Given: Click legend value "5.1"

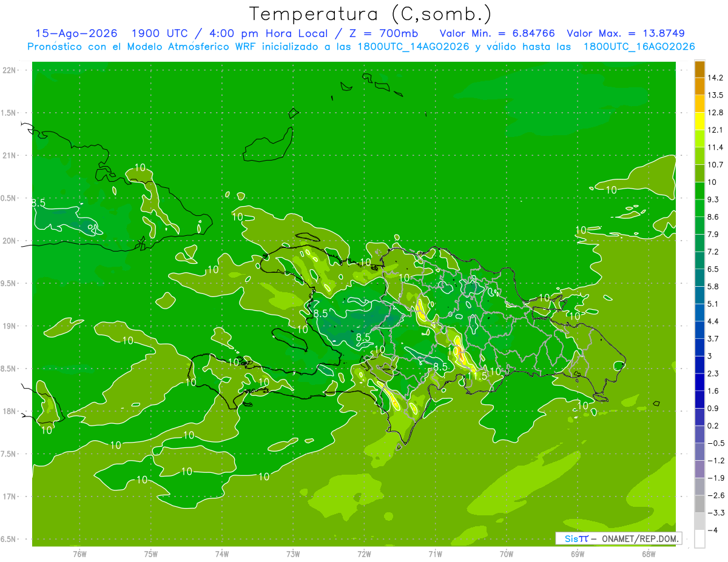Looking at the screenshot, I should point(713,304).
